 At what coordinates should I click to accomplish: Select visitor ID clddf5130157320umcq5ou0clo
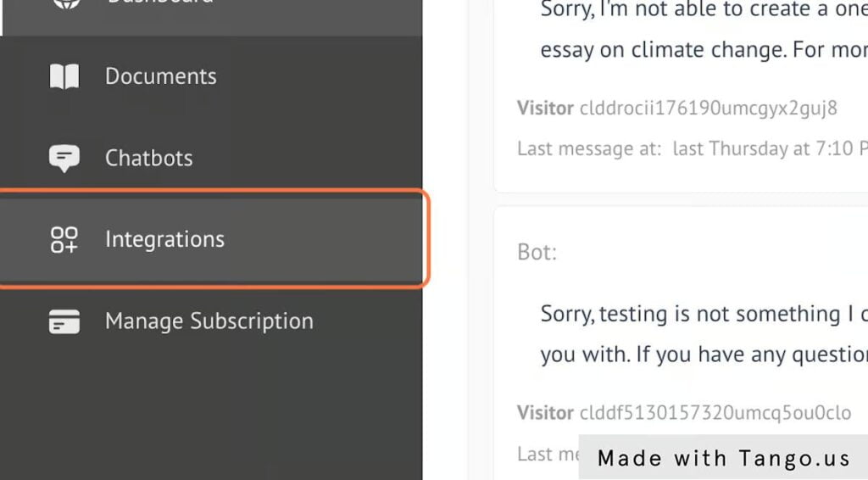point(715,413)
